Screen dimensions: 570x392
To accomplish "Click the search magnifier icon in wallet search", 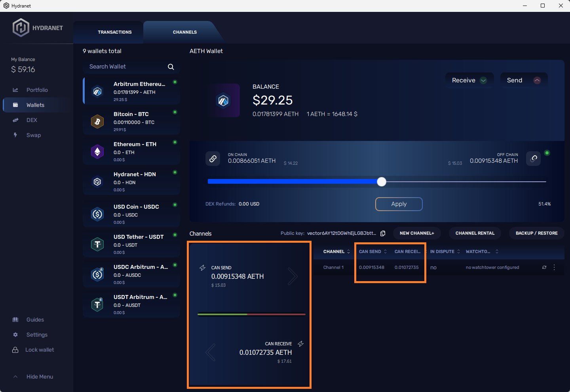I will click(x=171, y=67).
